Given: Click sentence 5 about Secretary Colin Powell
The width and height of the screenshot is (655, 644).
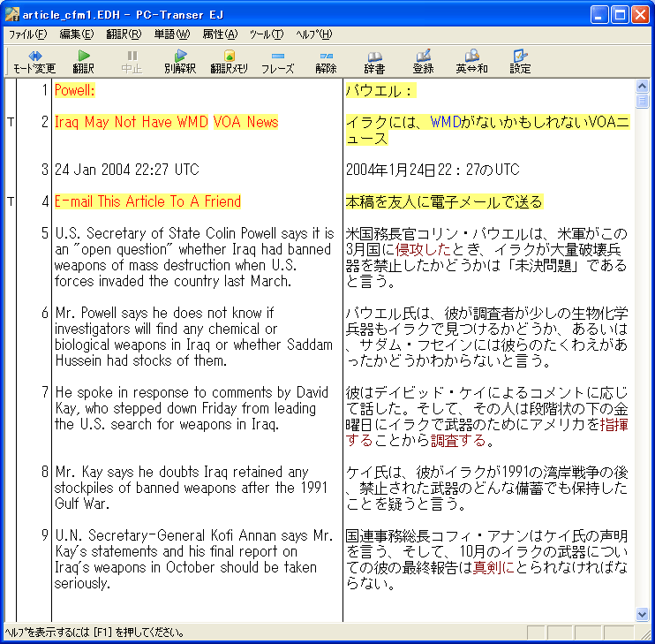Looking at the screenshot, I should click(x=194, y=257).
